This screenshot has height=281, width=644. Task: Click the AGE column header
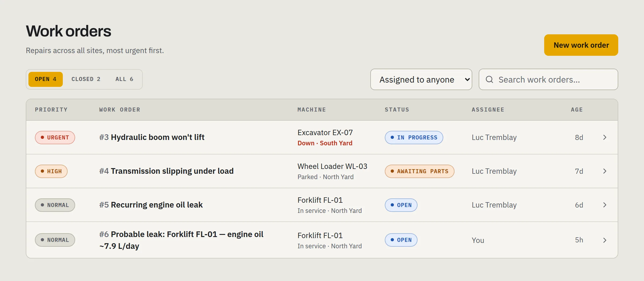pos(577,110)
